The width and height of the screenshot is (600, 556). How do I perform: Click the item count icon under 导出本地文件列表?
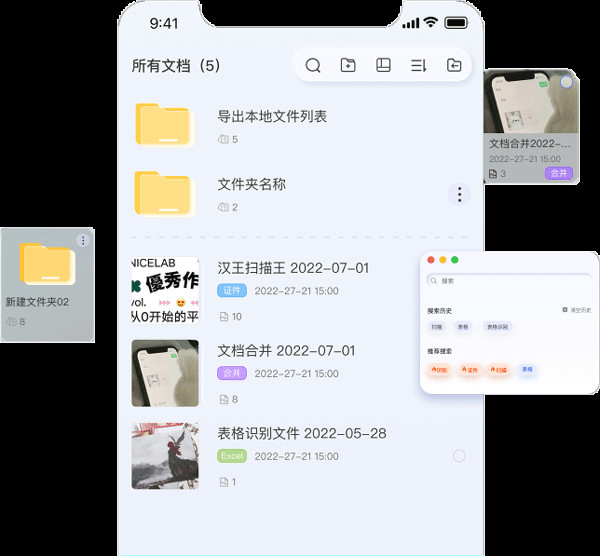tap(223, 139)
